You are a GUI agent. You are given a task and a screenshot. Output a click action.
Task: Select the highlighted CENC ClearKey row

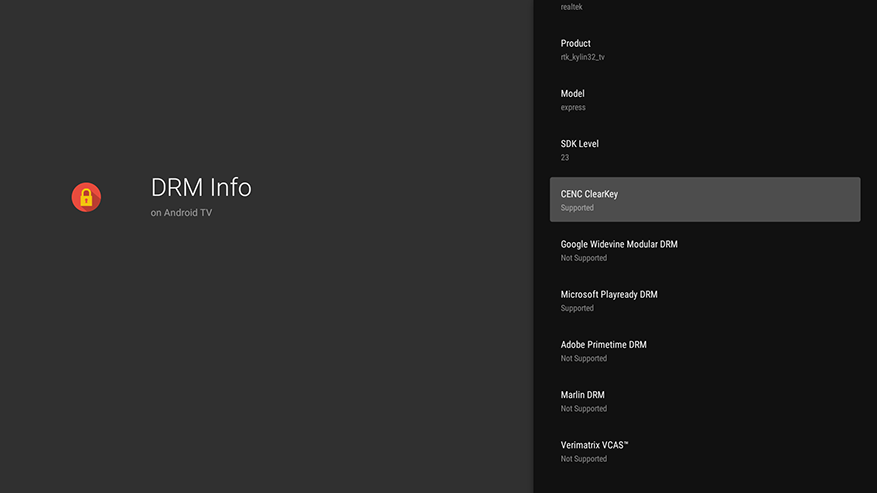(x=704, y=199)
